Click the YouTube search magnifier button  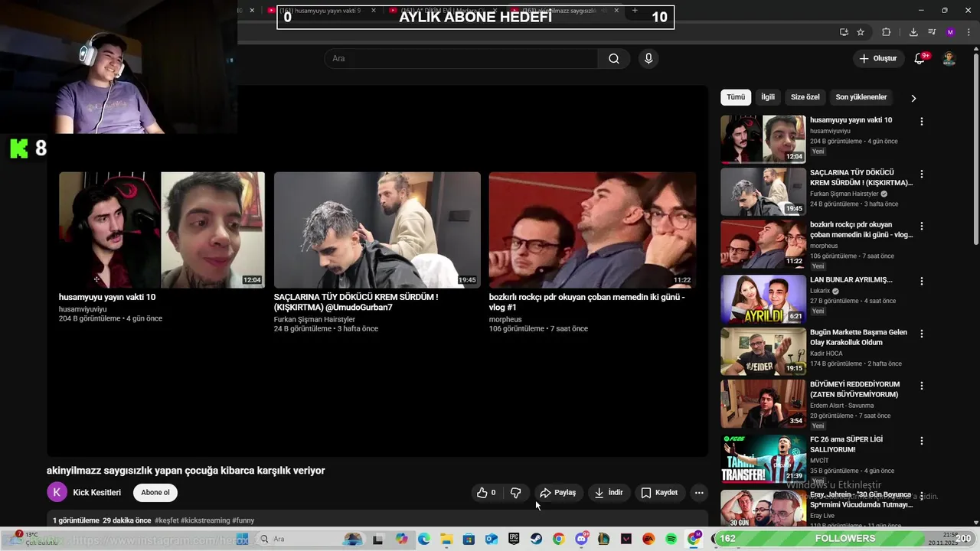pos(613,59)
